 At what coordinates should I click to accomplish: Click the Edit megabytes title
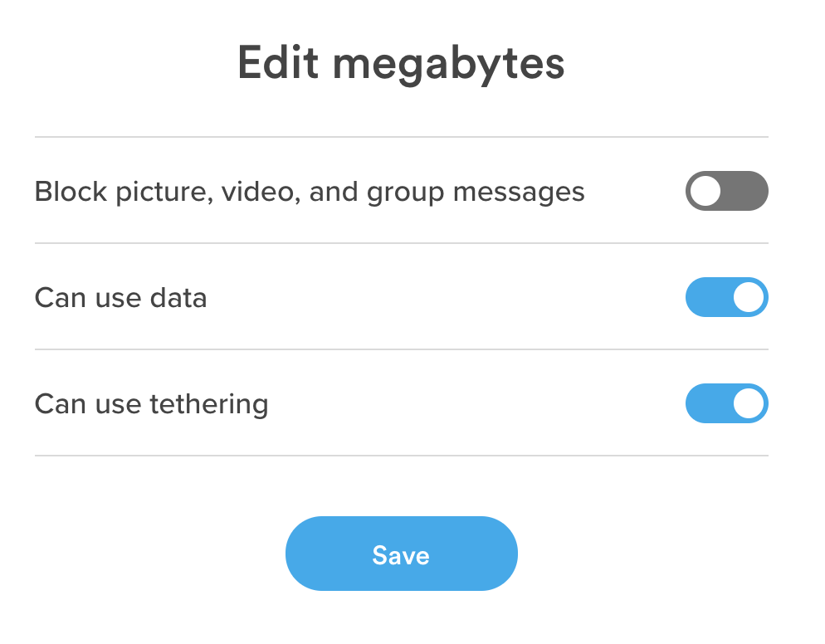click(x=401, y=63)
